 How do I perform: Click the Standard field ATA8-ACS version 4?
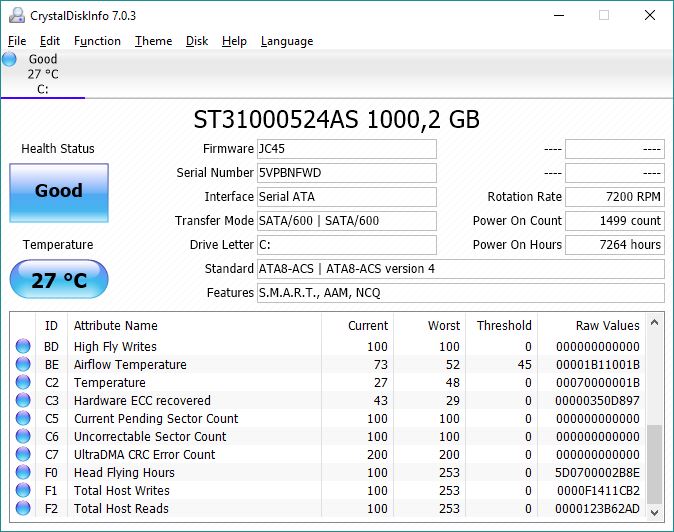[x=461, y=269]
